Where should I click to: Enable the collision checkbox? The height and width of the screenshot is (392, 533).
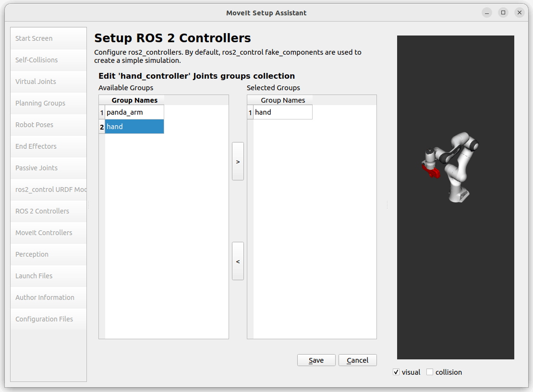pos(430,372)
